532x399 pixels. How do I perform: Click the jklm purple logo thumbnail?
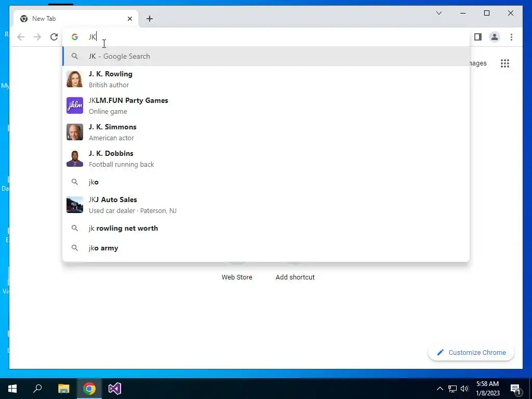[x=75, y=105]
